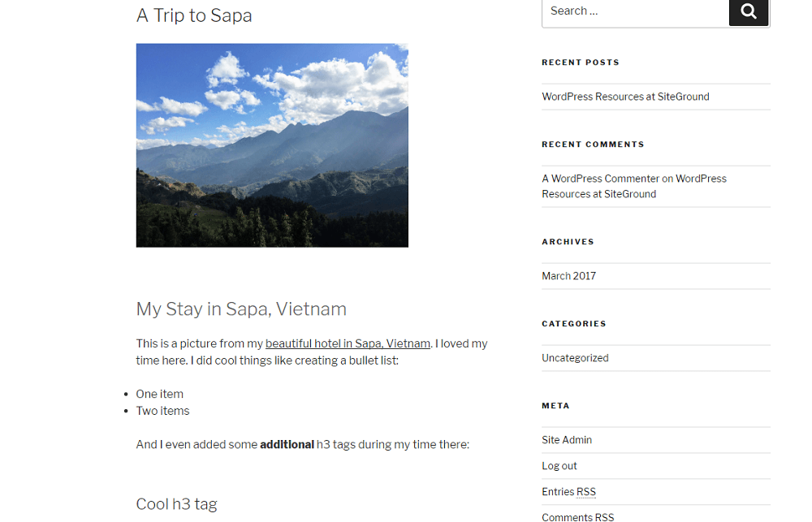Click the magnifying glass search button
Screen dimensions: 812x522
pos(749,11)
